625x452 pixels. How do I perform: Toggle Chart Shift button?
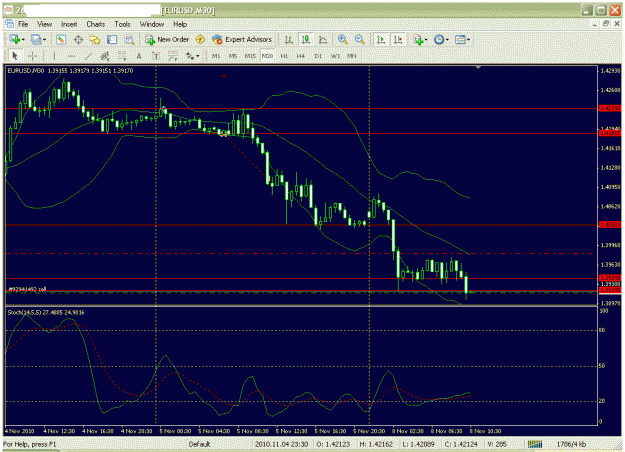click(x=398, y=39)
